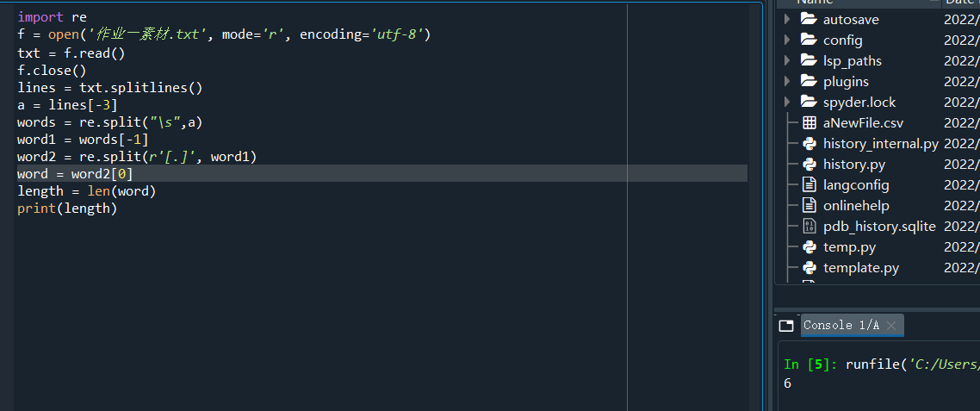Place cursor on the print(length) line

point(67,209)
